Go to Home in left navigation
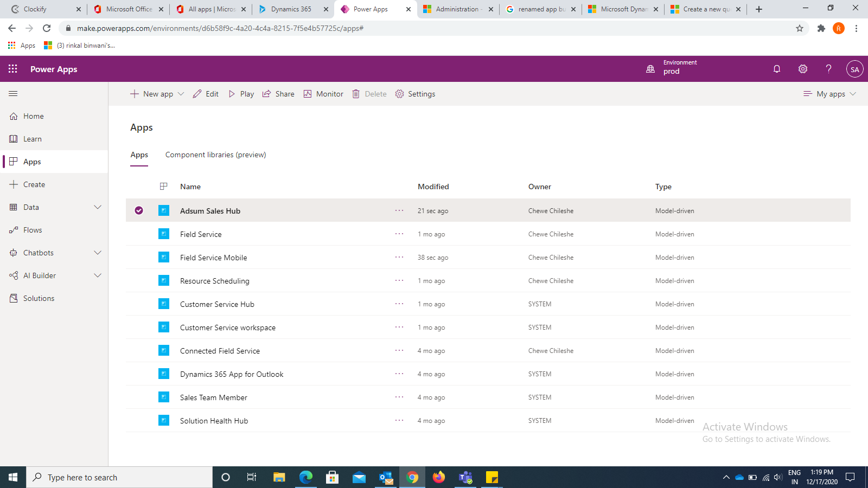 coord(33,116)
